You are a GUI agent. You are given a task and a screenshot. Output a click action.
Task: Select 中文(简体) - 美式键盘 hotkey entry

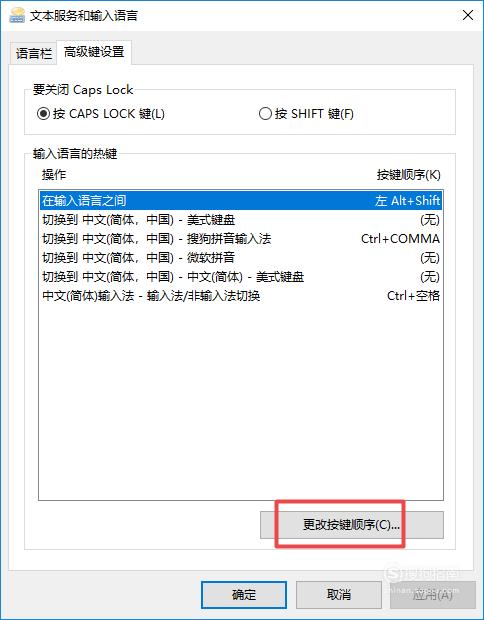coord(241,276)
